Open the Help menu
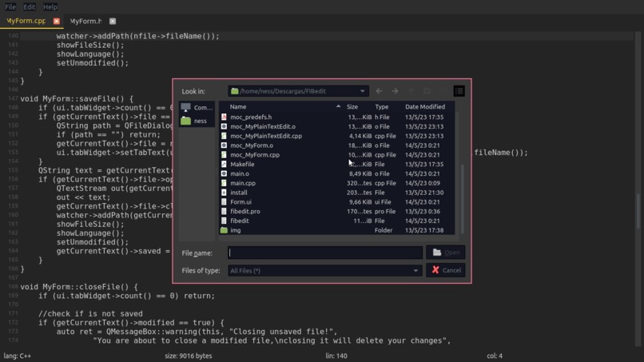This screenshot has width=644, height=362. [50, 7]
